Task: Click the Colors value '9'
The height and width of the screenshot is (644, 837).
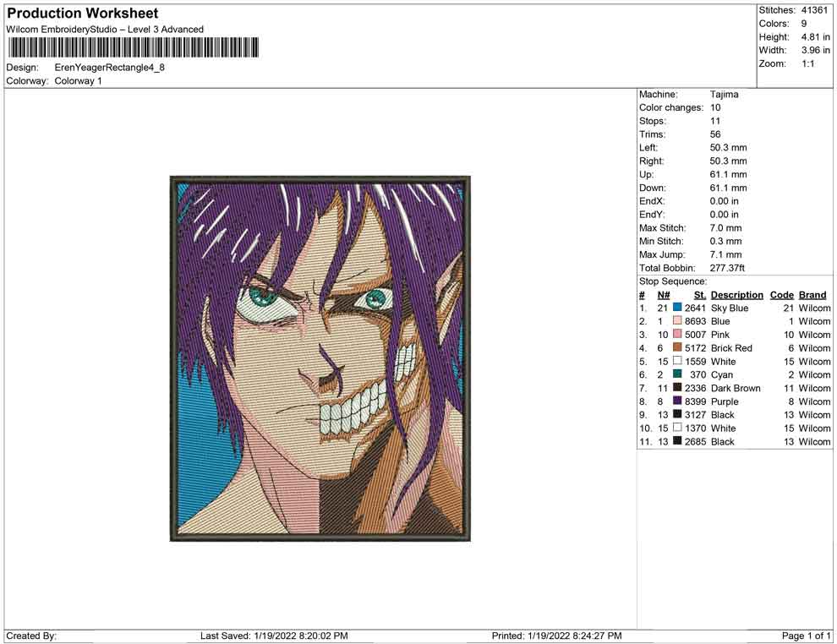Action: pyautogui.click(x=804, y=24)
